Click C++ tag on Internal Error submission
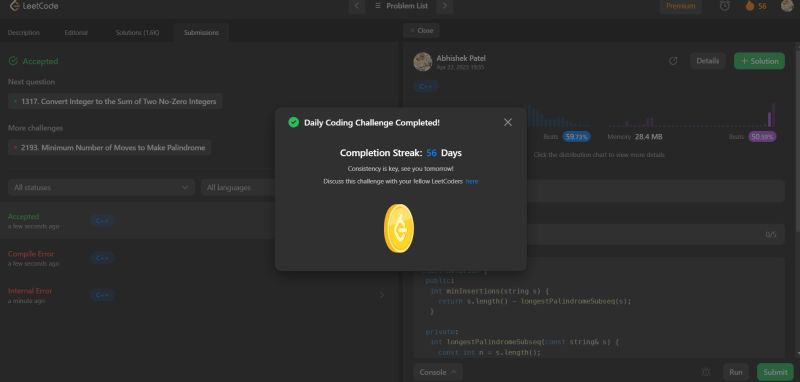This screenshot has width=800, height=382. click(x=102, y=295)
